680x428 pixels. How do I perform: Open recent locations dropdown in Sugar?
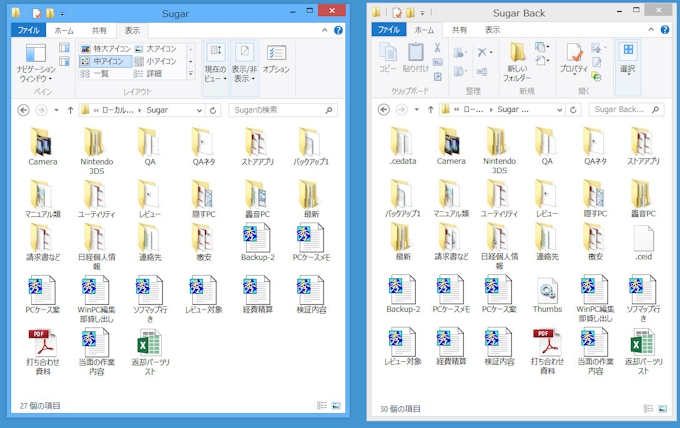click(x=56, y=110)
